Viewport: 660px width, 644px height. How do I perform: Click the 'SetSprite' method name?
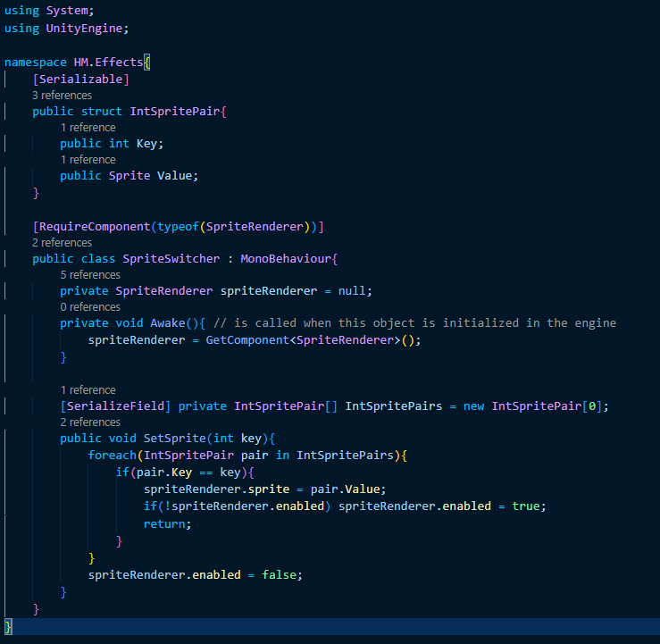point(175,439)
